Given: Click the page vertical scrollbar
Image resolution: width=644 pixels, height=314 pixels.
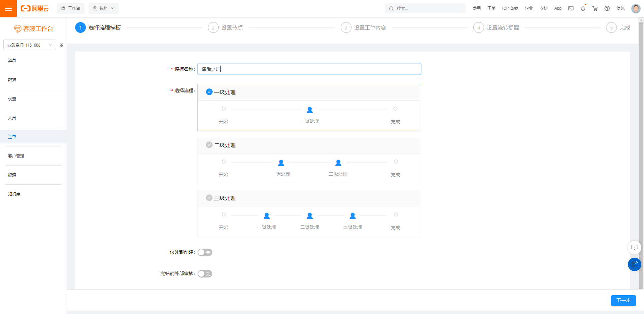Looking at the screenshot, I should (641, 156).
